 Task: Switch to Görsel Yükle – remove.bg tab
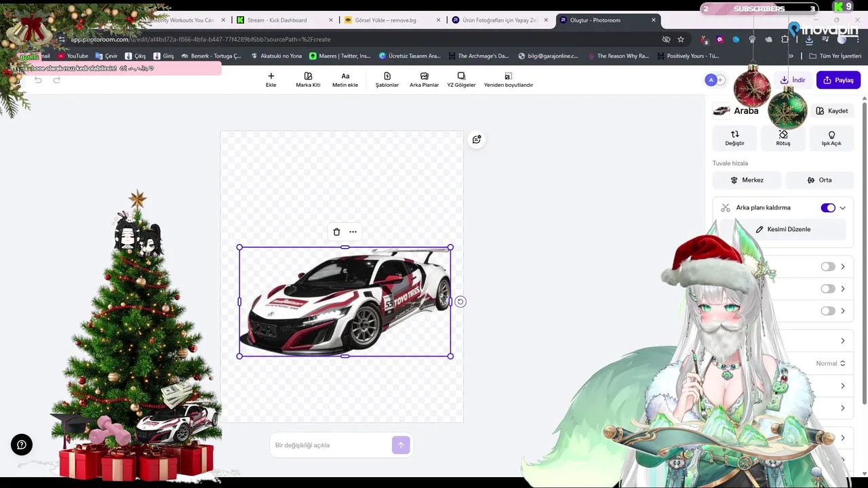point(391,20)
